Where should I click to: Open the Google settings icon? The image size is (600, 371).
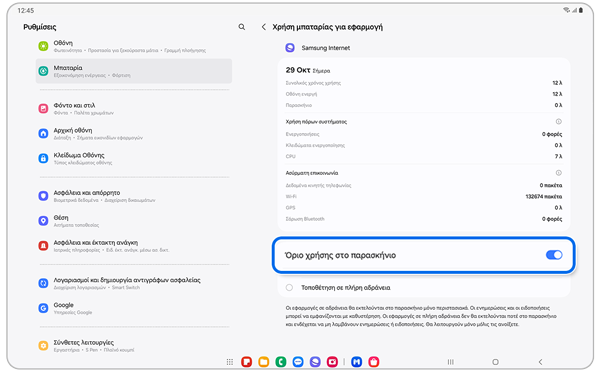tap(43, 308)
